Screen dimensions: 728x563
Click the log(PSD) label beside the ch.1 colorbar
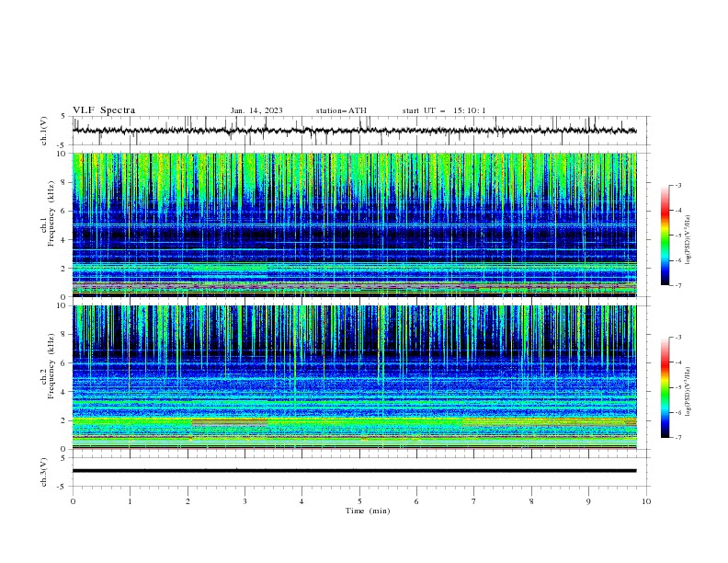click(688, 240)
